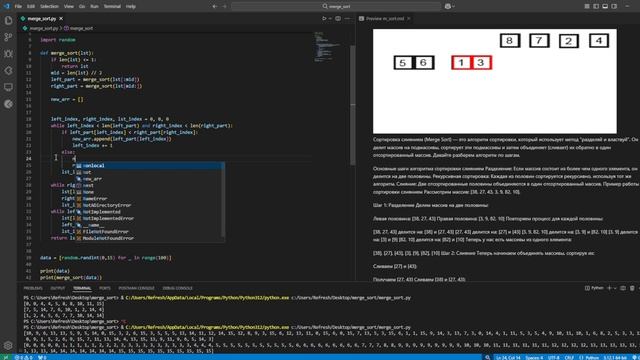Open the Copilot icon near search bar
Image resolution: width=640 pixels, height=360 pixels.
coord(448,6)
